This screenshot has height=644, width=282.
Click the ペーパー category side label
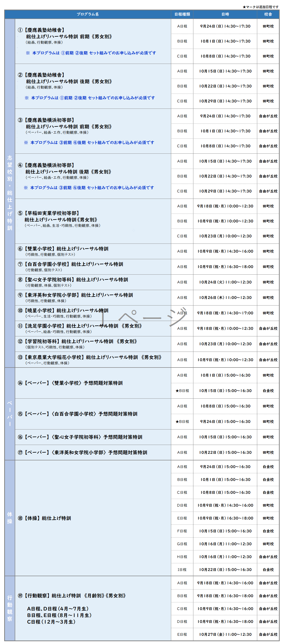(x=10, y=413)
